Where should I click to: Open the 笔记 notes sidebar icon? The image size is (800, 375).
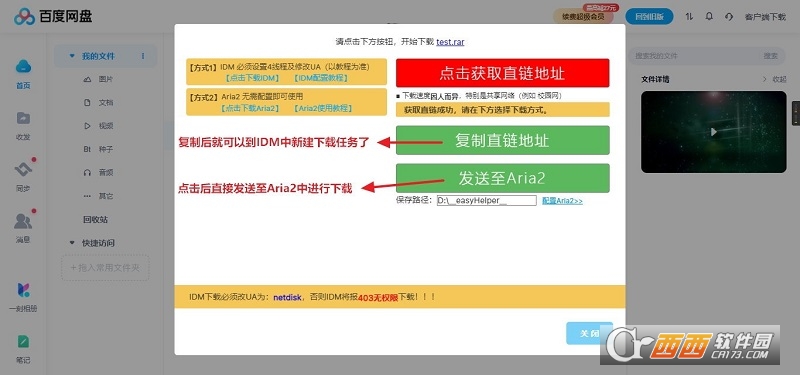pyautogui.click(x=23, y=341)
